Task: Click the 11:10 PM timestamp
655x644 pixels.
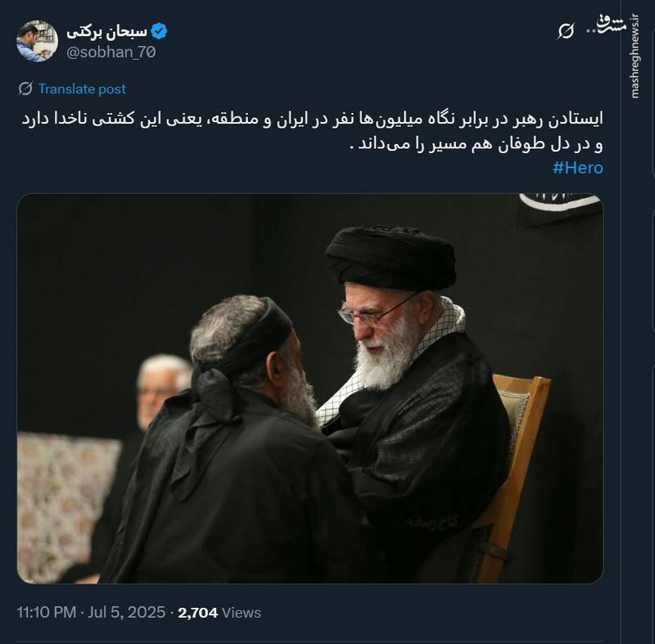Action: tap(47, 613)
